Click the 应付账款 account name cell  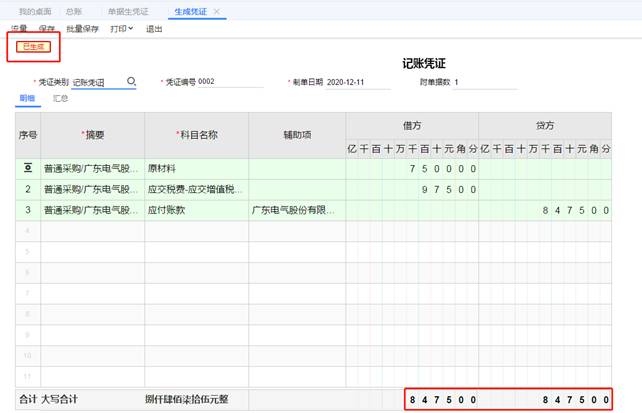pos(196,210)
